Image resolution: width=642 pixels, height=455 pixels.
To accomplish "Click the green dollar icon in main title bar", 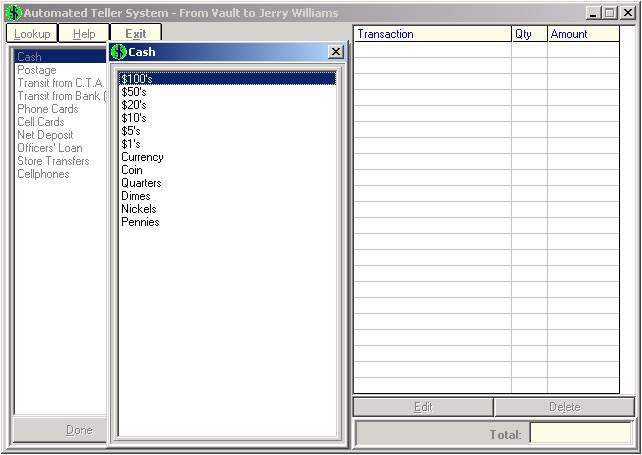I will coord(13,13).
